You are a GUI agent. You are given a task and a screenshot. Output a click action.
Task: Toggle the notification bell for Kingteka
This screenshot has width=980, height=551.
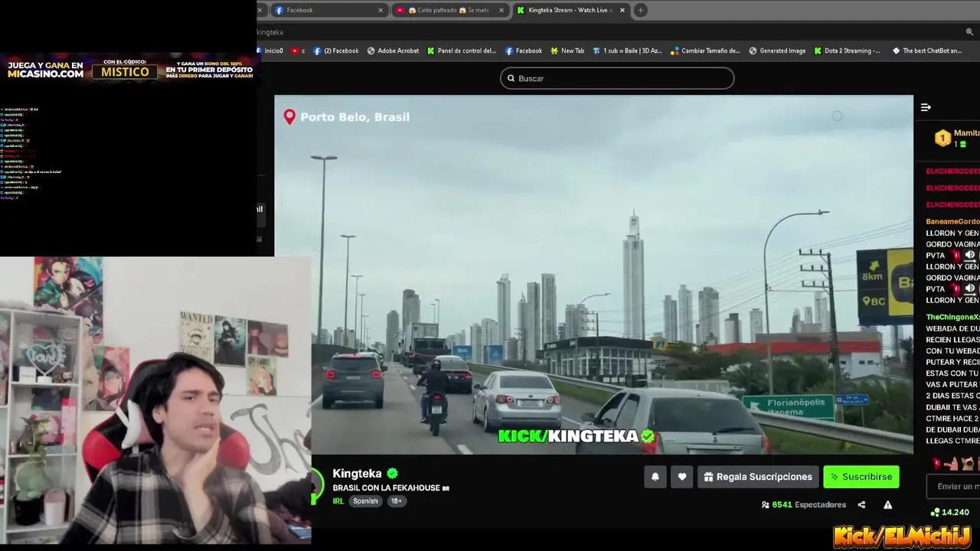pyautogui.click(x=655, y=477)
